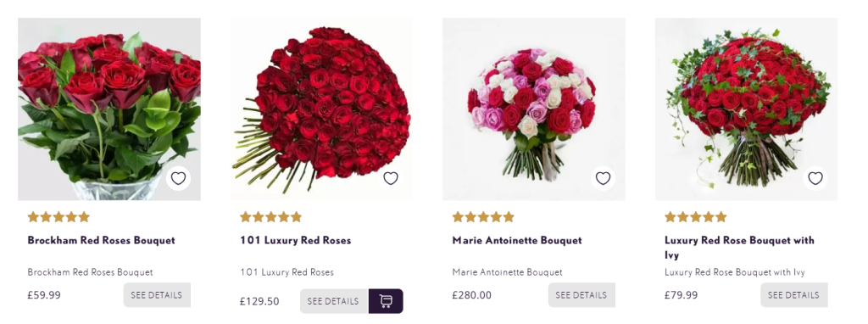Add Marie Antoinette Bouquet to wishlist heart

[603, 178]
